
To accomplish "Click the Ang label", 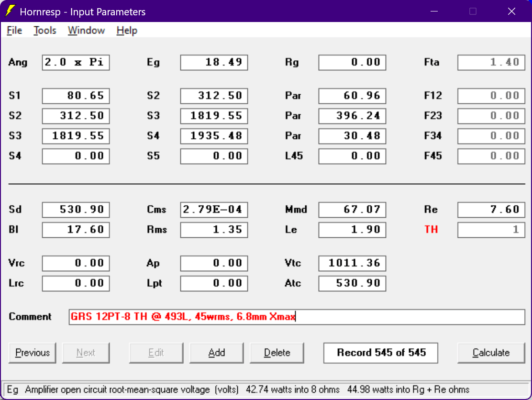I will coord(18,63).
